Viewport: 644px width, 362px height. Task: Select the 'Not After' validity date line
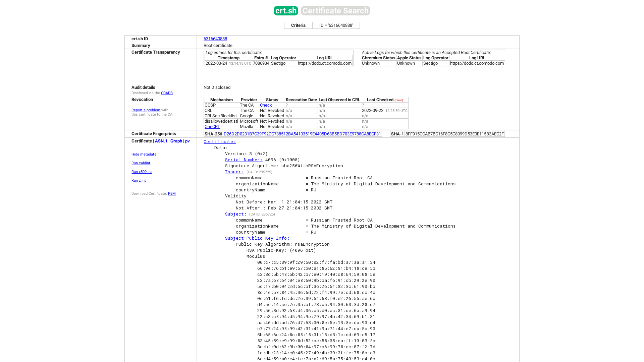tap(284, 208)
